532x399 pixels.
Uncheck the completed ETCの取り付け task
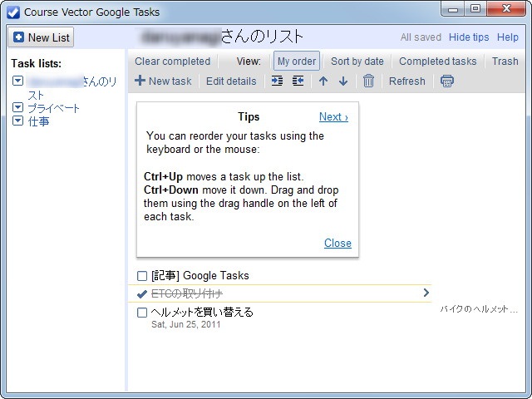pos(142,293)
